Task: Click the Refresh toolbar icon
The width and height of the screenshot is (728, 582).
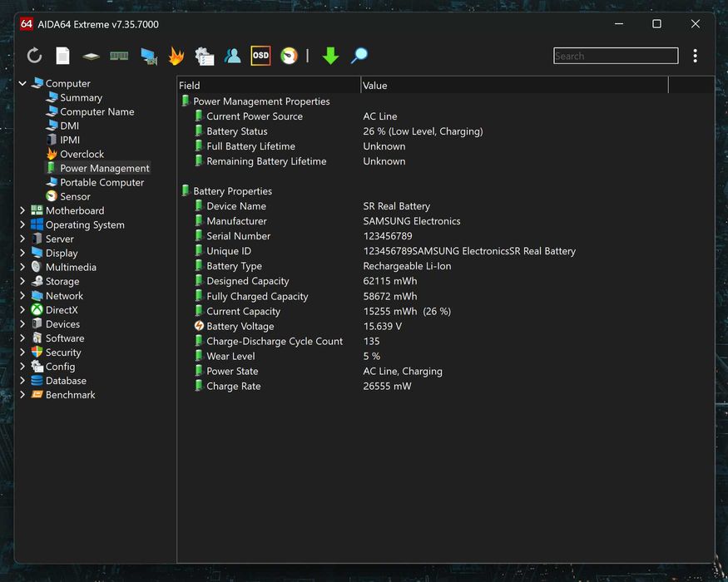Action: coord(34,56)
